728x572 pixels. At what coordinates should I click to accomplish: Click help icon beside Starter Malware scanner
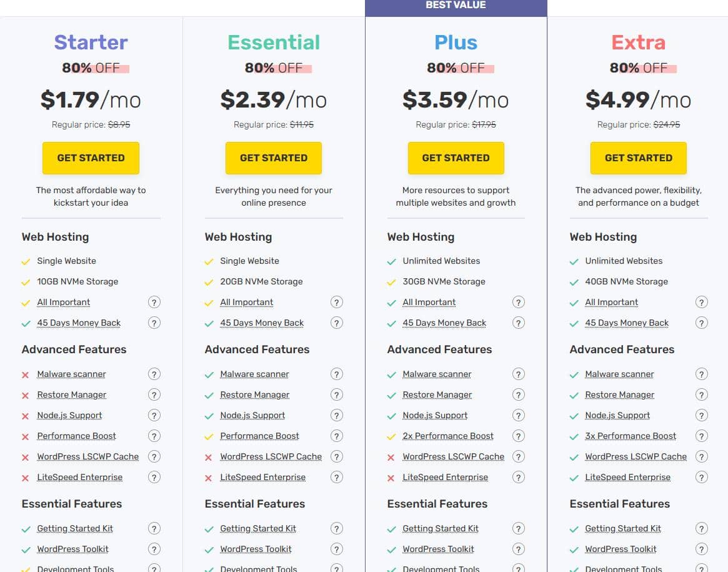tap(154, 374)
